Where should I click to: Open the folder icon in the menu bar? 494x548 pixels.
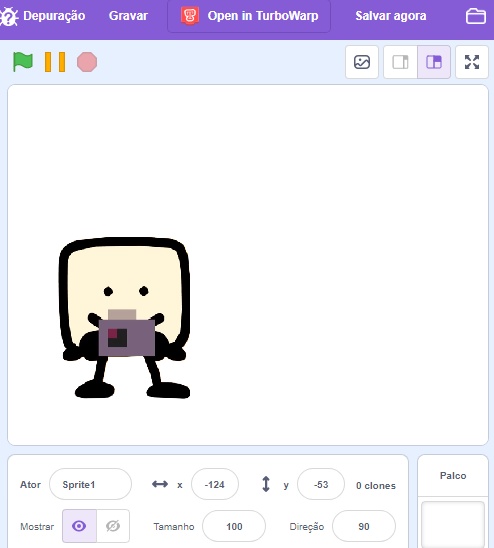pos(476,16)
